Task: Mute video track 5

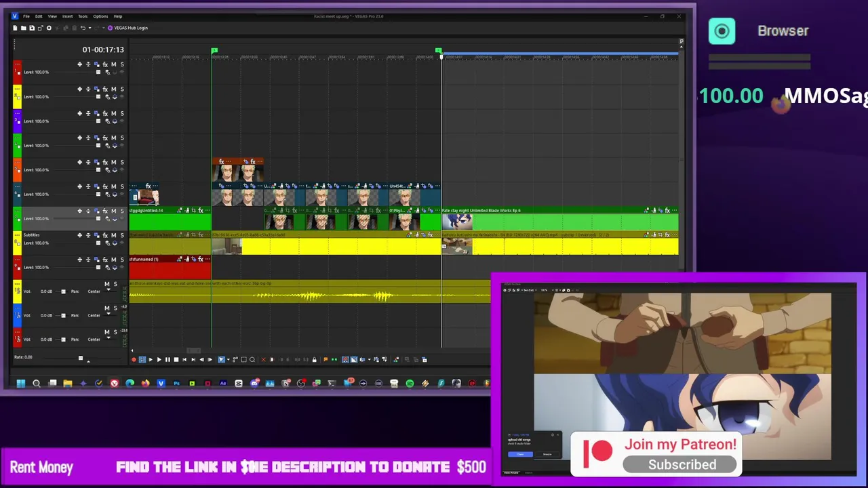Action: point(113,162)
